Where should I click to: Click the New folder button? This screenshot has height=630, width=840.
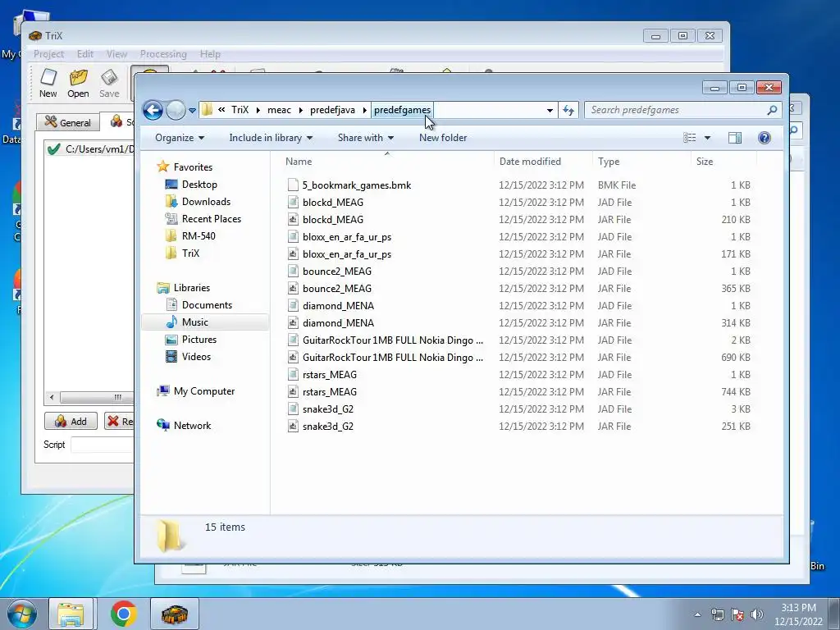pyautogui.click(x=443, y=138)
